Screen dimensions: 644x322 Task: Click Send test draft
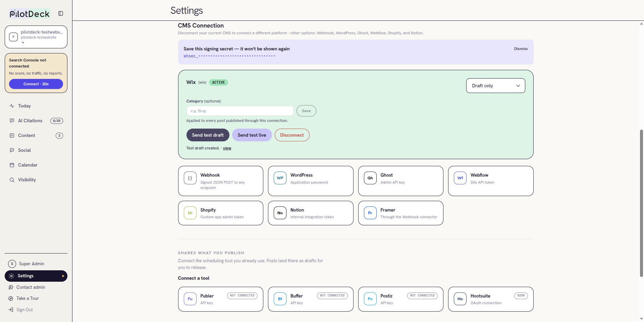click(208, 135)
